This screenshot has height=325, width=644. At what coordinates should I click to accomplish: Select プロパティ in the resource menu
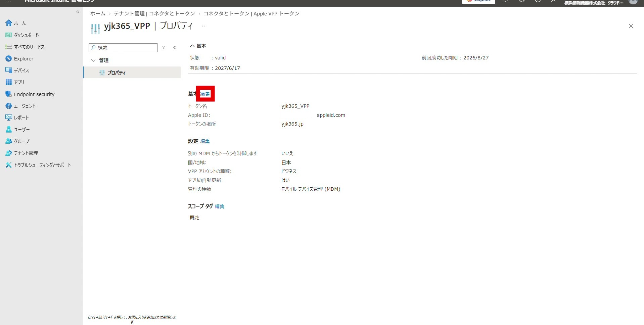(x=132, y=73)
